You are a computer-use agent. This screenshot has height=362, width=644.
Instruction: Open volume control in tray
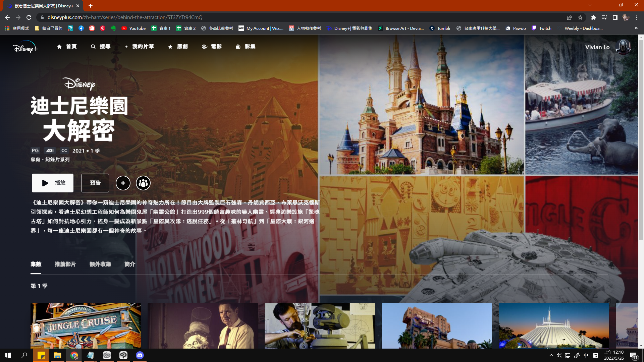pyautogui.click(x=559, y=355)
